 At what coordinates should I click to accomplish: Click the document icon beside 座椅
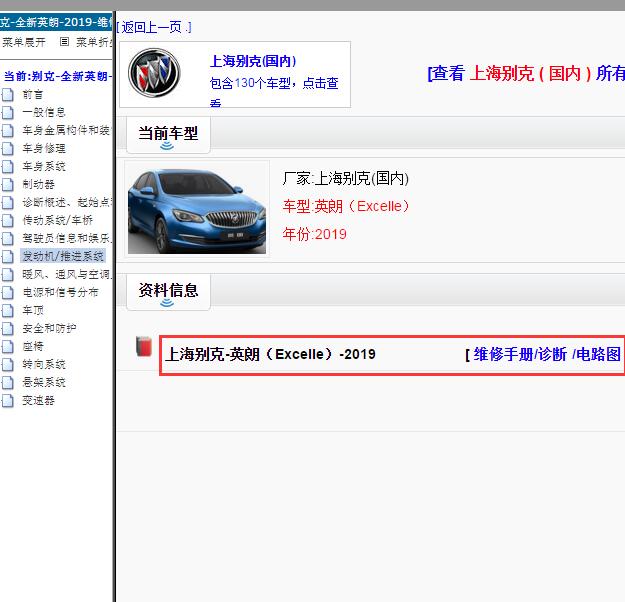[x=8, y=346]
